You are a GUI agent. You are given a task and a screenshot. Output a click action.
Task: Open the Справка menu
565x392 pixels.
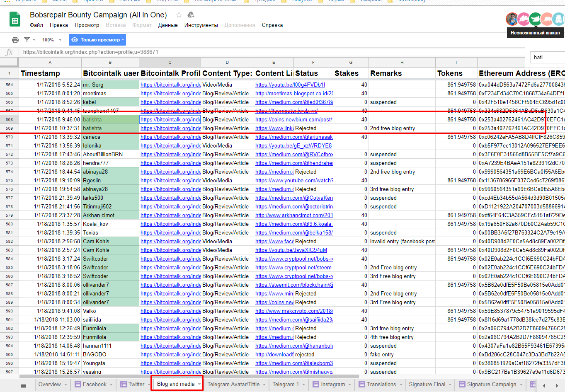pos(272,25)
